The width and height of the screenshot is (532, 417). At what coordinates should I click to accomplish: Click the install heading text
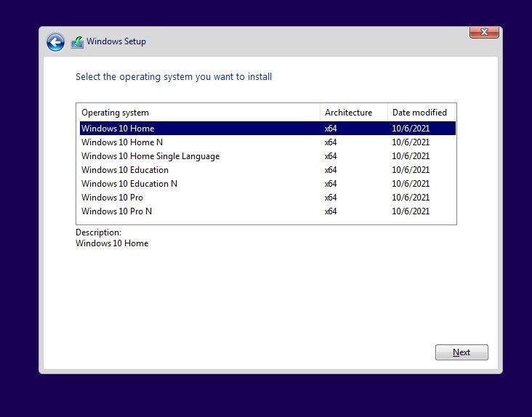click(x=174, y=77)
